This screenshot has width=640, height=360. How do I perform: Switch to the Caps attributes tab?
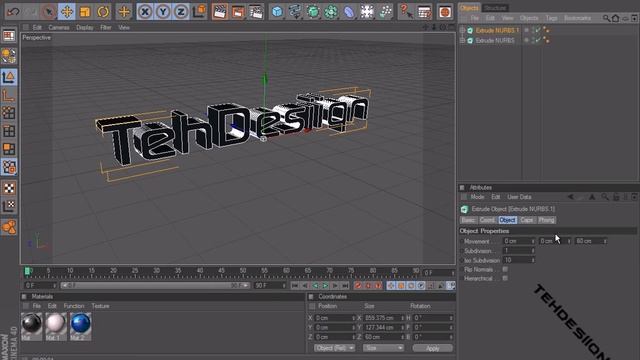tap(527, 220)
